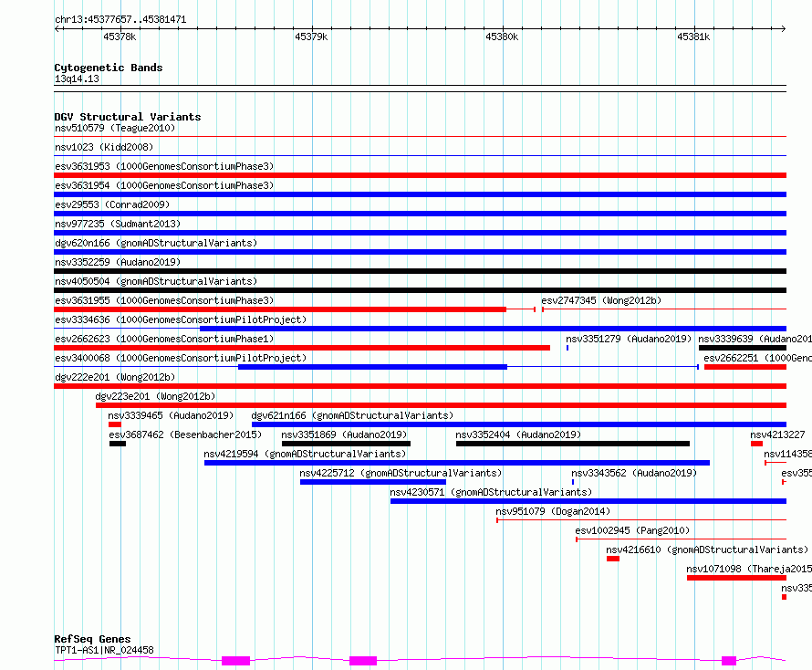
Task: Click the red bar under esv3631953
Action: tap(420, 175)
